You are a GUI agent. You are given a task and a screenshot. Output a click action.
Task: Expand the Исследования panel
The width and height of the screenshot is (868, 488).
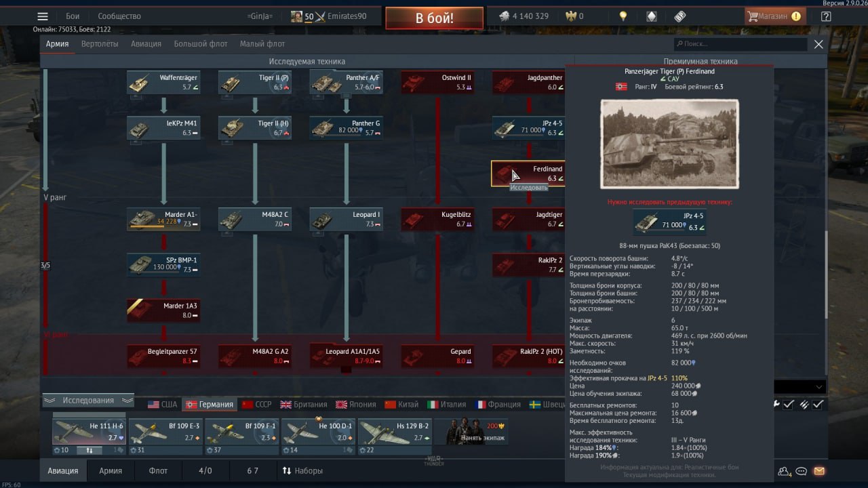point(88,401)
